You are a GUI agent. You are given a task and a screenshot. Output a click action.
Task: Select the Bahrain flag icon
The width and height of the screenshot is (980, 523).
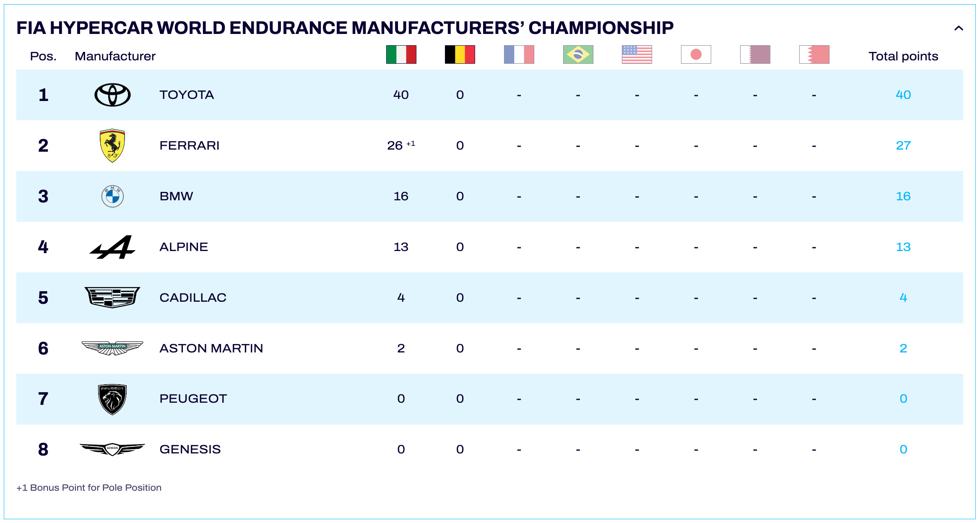coord(814,54)
